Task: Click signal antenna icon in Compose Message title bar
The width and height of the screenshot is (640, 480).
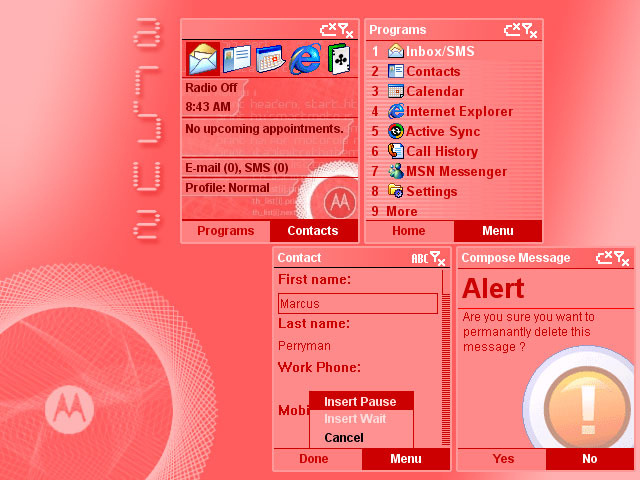Action: point(622,258)
